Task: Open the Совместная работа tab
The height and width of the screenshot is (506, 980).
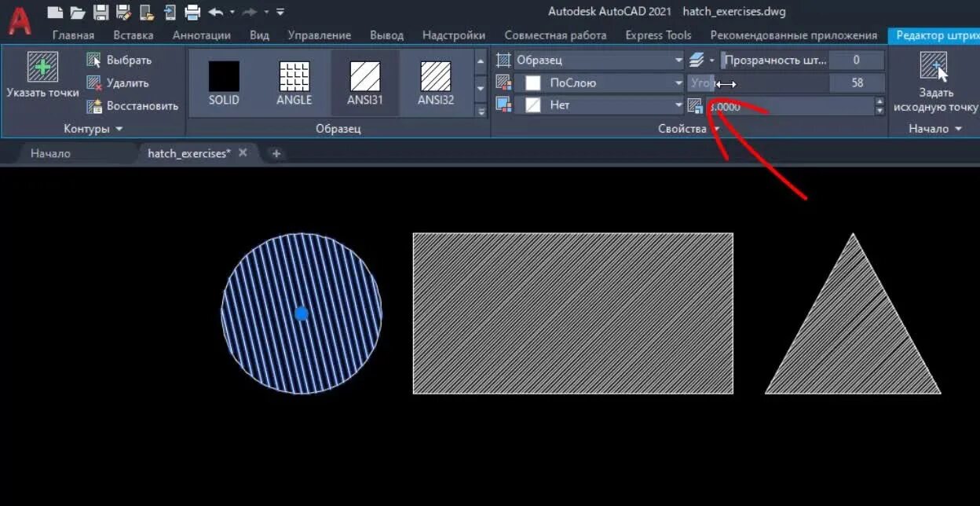Action: click(x=555, y=35)
